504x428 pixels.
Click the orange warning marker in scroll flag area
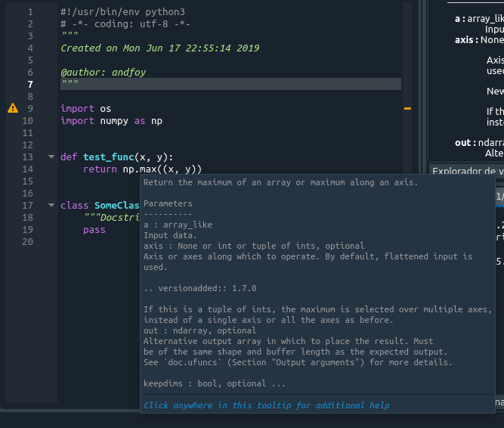[408, 109]
